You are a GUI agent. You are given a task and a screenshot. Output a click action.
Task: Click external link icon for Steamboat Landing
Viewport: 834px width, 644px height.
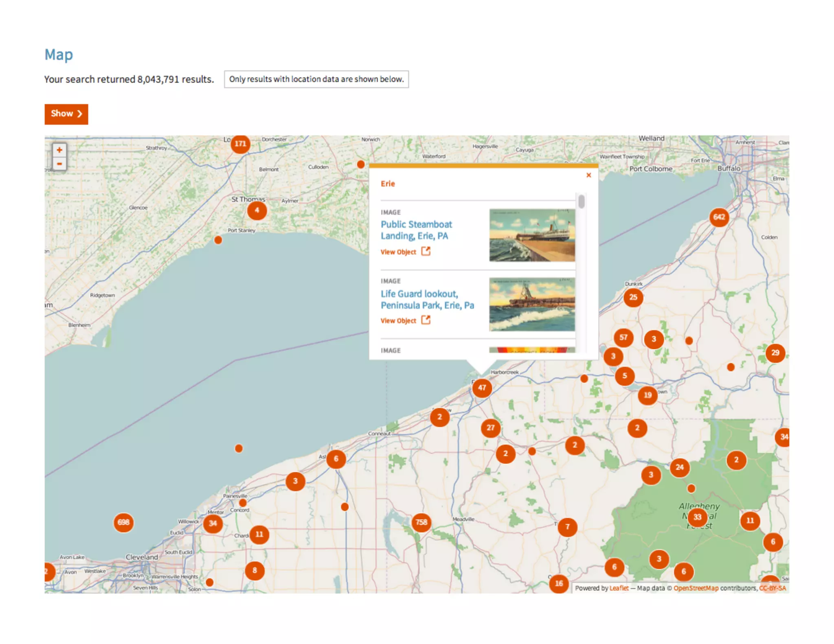coord(426,251)
